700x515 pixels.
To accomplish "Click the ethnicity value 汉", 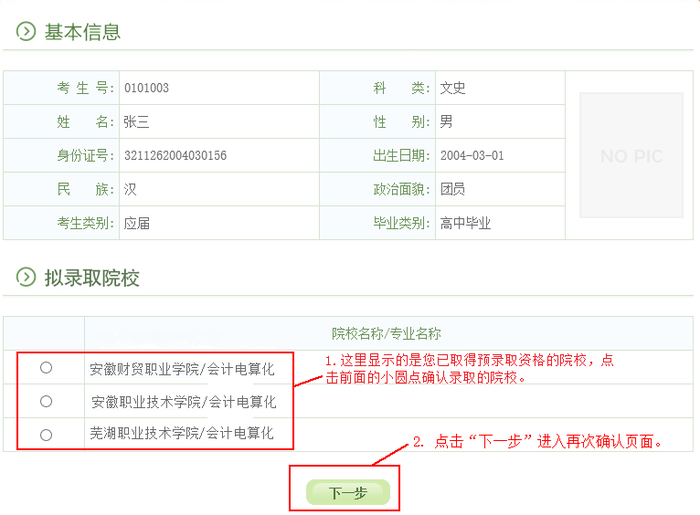I will click(x=130, y=189).
